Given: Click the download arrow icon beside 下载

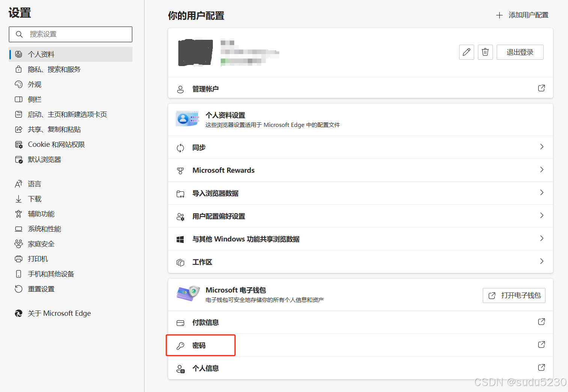Looking at the screenshot, I should pyautogui.click(x=18, y=199).
